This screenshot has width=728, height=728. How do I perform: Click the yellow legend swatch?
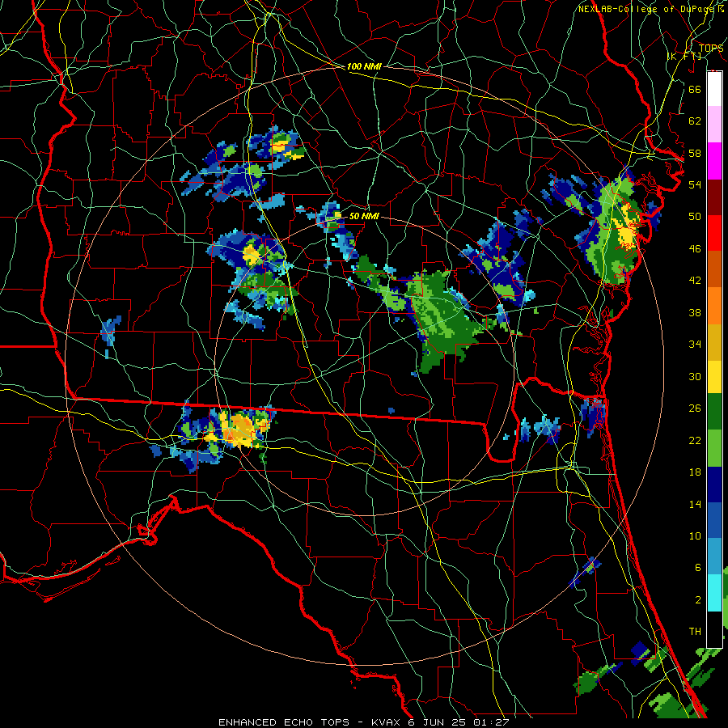(x=714, y=376)
